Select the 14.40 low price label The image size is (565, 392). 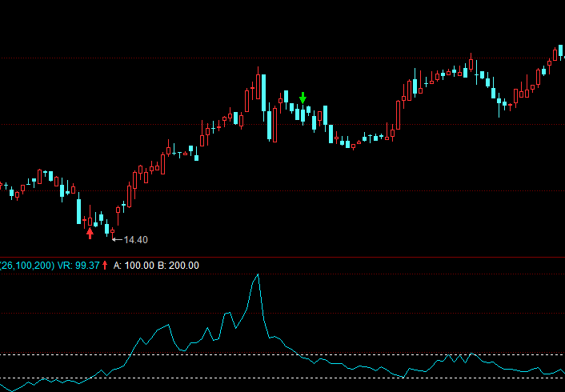tap(136, 240)
